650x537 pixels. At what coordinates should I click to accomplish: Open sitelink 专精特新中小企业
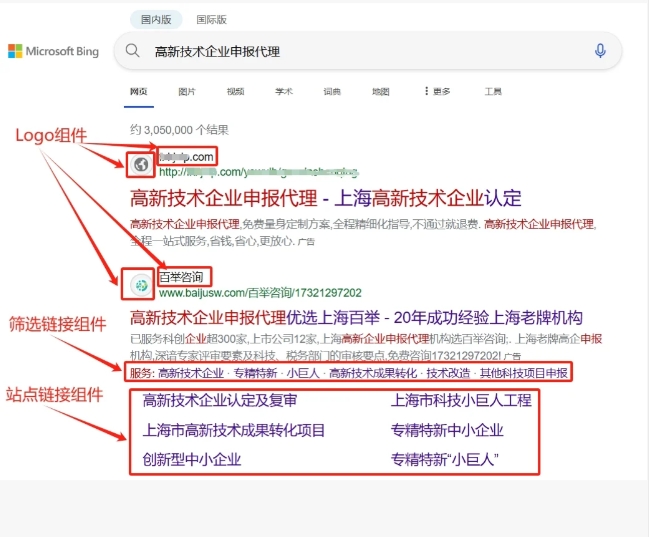point(447,430)
